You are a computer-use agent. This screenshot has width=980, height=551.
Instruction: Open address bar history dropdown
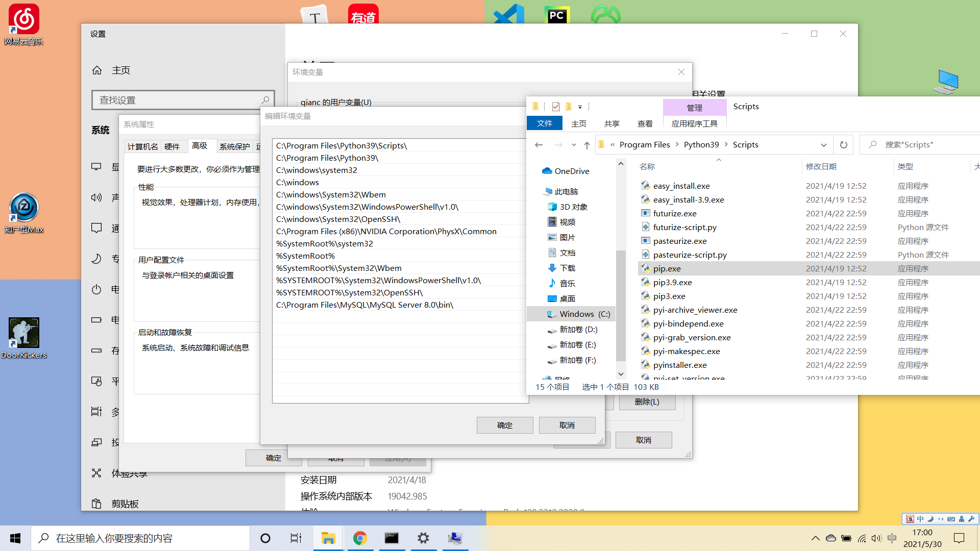click(823, 145)
